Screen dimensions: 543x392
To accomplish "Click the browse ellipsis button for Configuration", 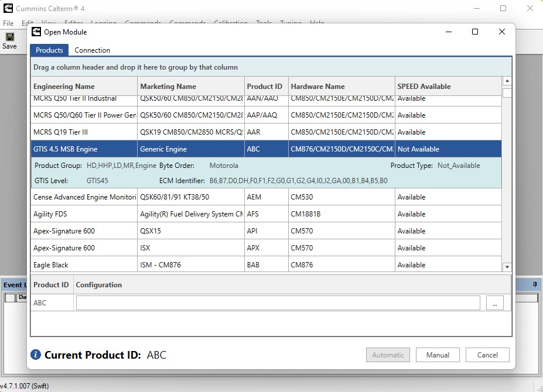I will click(495, 303).
